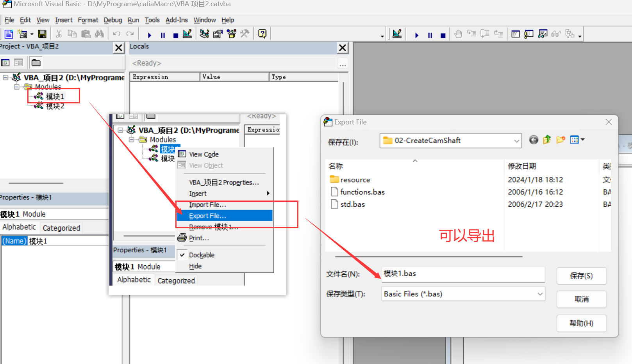Open Project Explorer from the toolbar
Image resolution: width=632 pixels, height=364 pixels.
click(x=204, y=34)
